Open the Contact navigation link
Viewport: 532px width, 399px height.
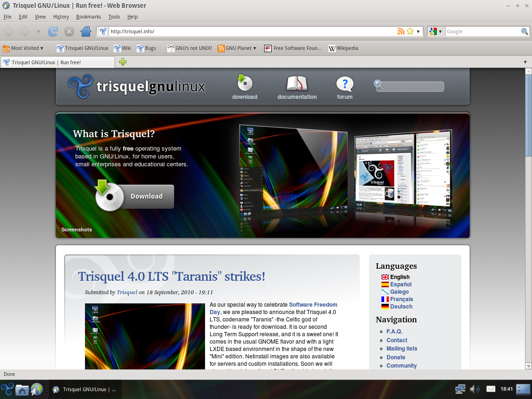397,340
